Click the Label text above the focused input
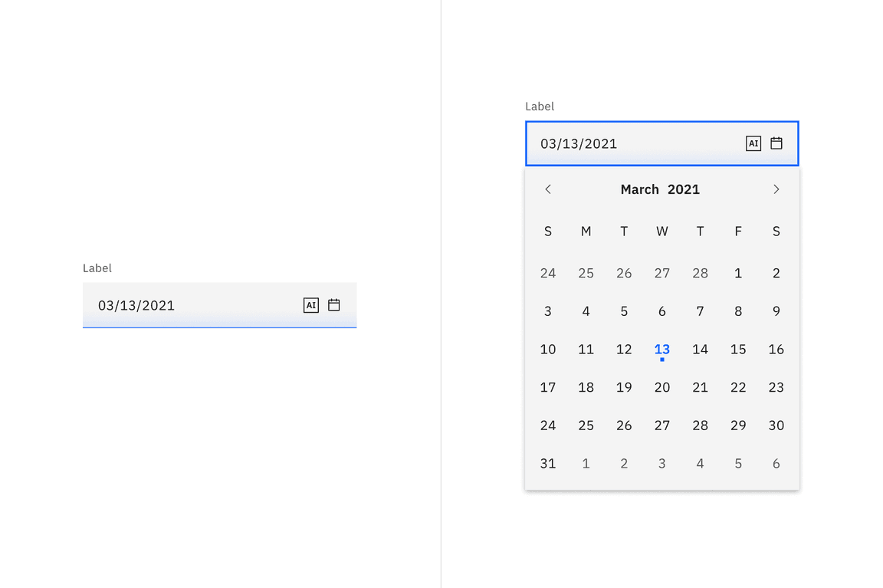This screenshot has width=883, height=588. pos(540,107)
